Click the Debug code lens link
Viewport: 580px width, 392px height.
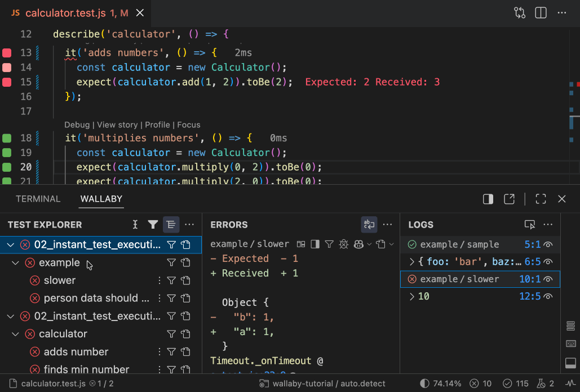pyautogui.click(x=77, y=125)
